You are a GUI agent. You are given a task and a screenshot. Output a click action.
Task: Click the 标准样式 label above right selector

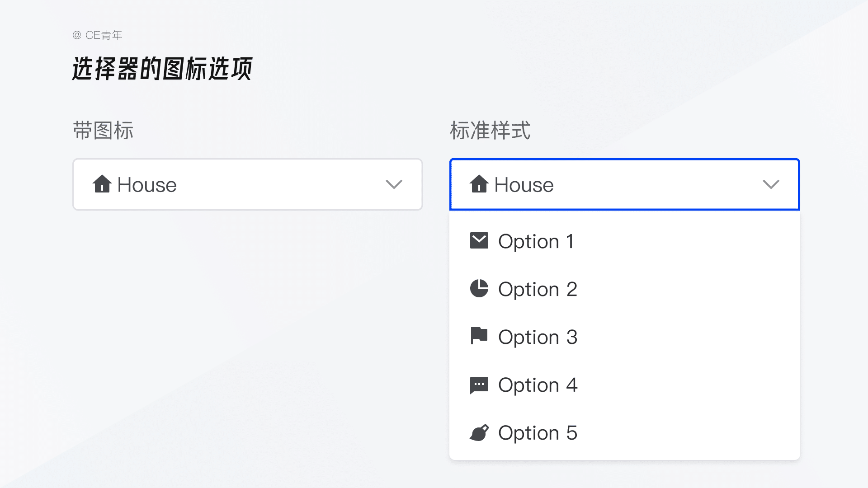point(490,131)
